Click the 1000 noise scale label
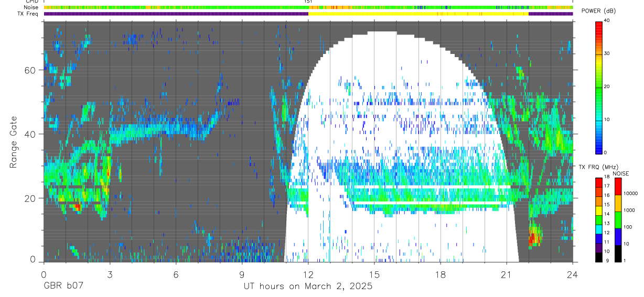Screen dimensions: 644x297 (x=629, y=210)
